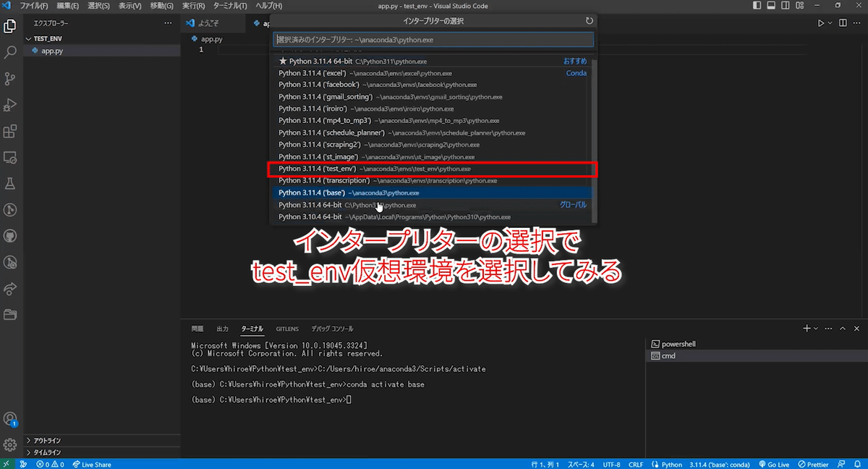Open the Explorer view in the activity bar

pos(10,27)
